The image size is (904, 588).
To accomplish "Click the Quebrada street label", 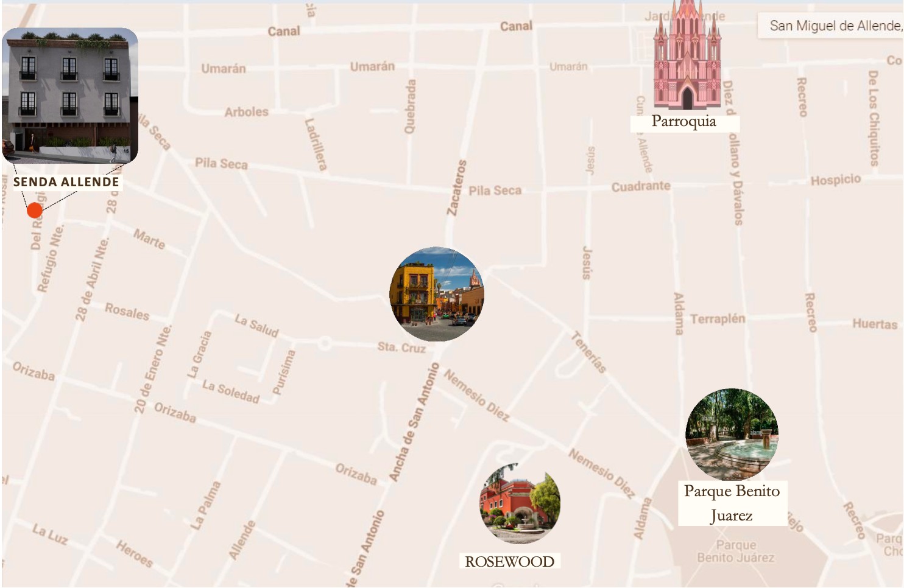I will (410, 107).
